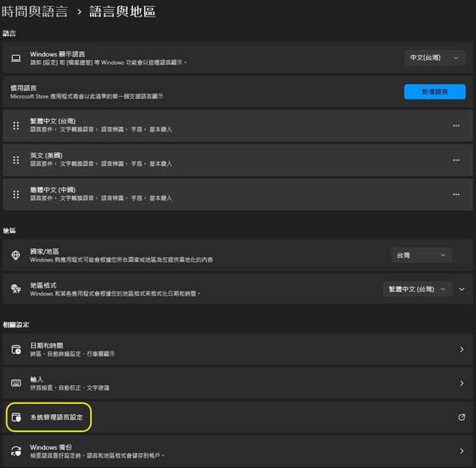The height and width of the screenshot is (468, 476).
Task: Click the drag handle for 簡體中文 (中國)
Action: [x=16, y=194]
